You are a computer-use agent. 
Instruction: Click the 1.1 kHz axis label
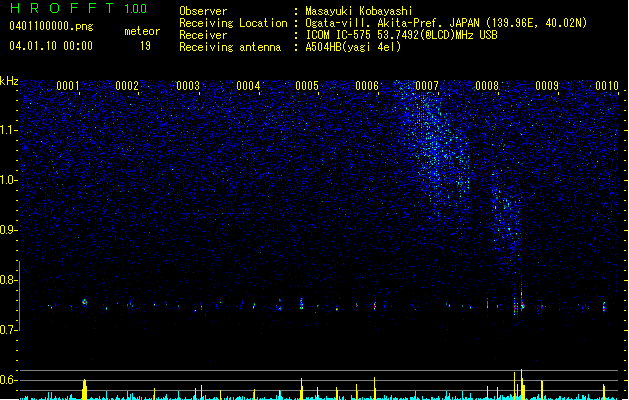click(8, 130)
